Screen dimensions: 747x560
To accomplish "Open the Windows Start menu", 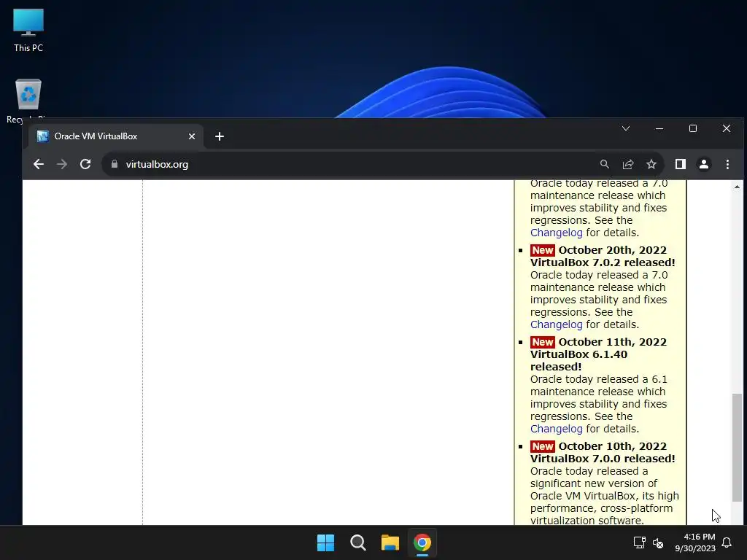I will [x=326, y=542].
